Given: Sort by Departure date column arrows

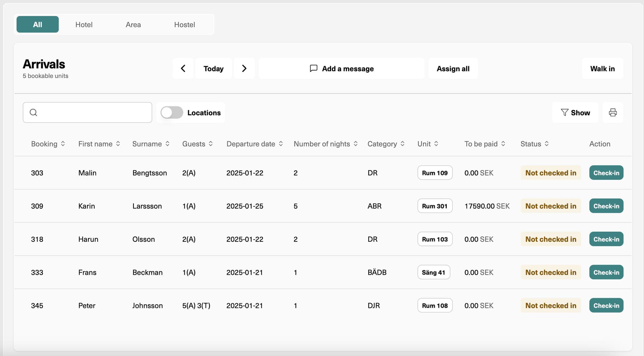Looking at the screenshot, I should (281, 144).
